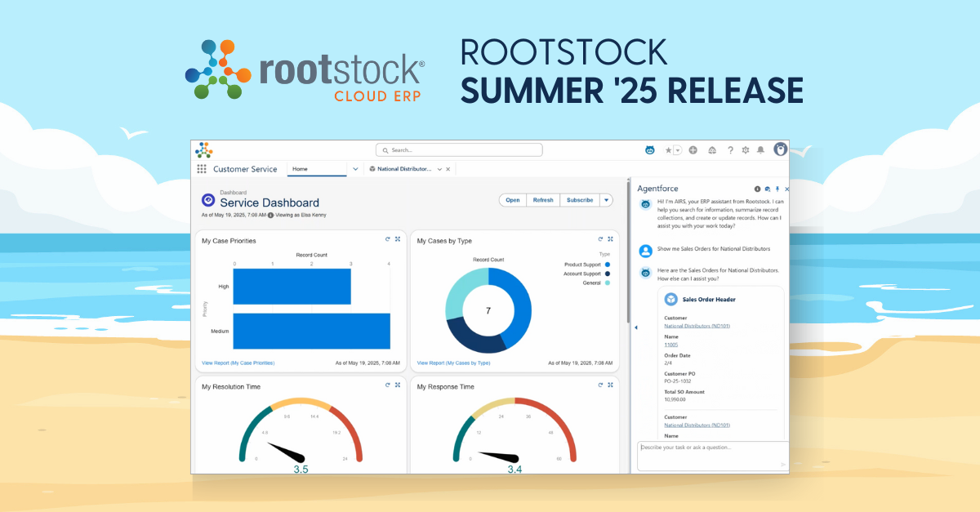Viewport: 980px width, 512px height.
Task: Click the Agentforce panel title
Action: click(657, 189)
